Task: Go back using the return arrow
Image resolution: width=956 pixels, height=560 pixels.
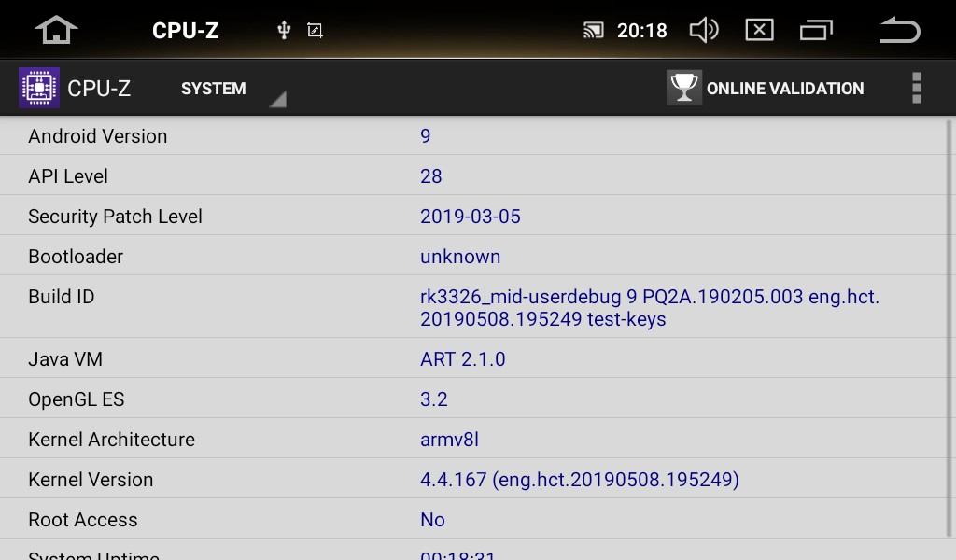Action: (x=900, y=30)
